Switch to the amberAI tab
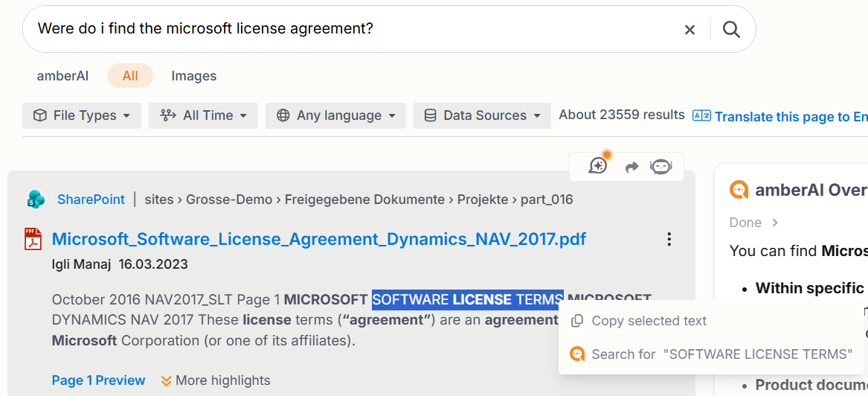This screenshot has height=396, width=868. 62,76
